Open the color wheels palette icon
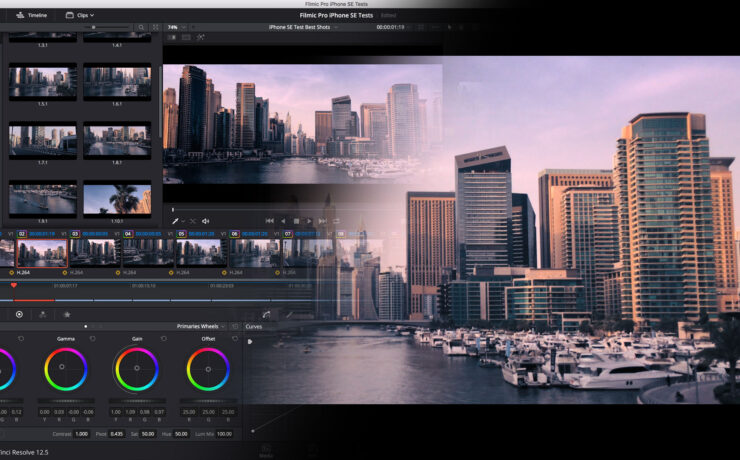 [19, 314]
